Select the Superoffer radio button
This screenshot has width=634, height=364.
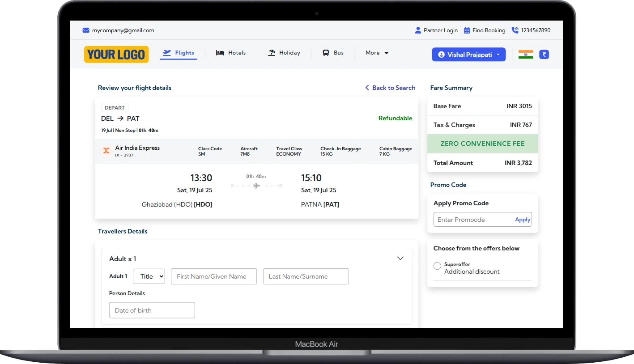point(437,266)
